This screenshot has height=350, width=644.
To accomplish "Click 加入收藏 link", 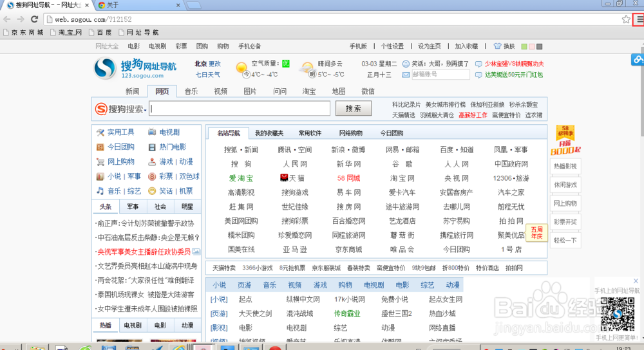I will click(466, 46).
